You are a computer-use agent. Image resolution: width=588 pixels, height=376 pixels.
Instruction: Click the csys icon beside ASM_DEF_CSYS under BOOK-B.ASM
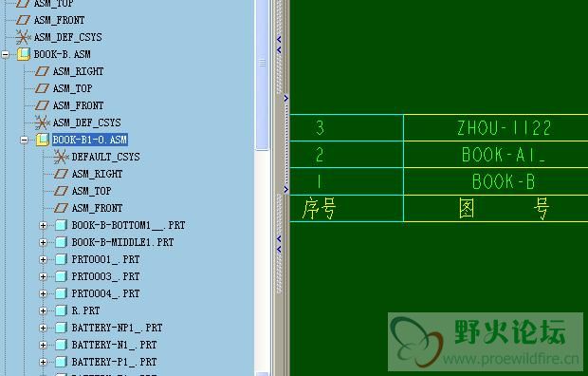[42, 122]
